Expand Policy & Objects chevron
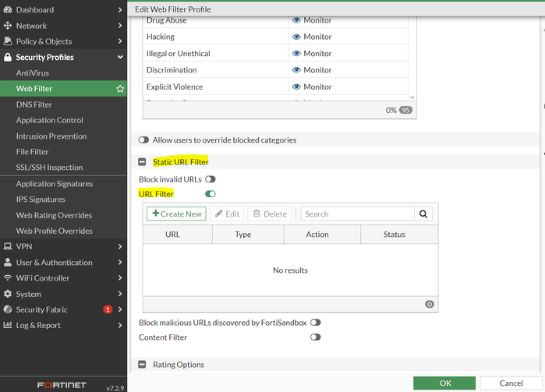Screen dimensions: 545x392 click(120, 41)
